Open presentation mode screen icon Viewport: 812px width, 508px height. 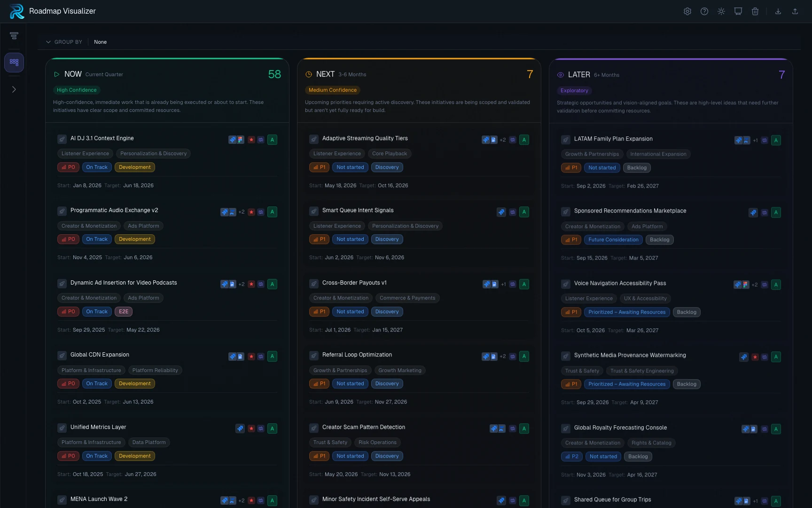(x=738, y=11)
